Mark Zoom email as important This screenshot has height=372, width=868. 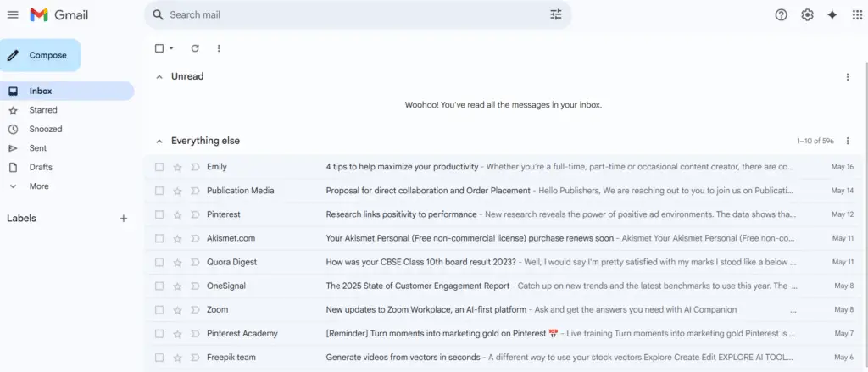point(194,310)
